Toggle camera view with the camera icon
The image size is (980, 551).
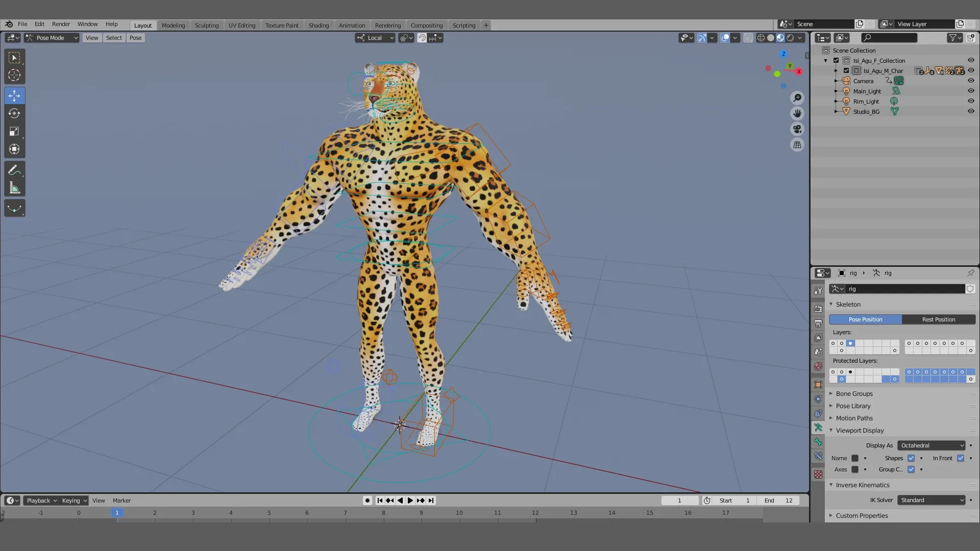(797, 129)
